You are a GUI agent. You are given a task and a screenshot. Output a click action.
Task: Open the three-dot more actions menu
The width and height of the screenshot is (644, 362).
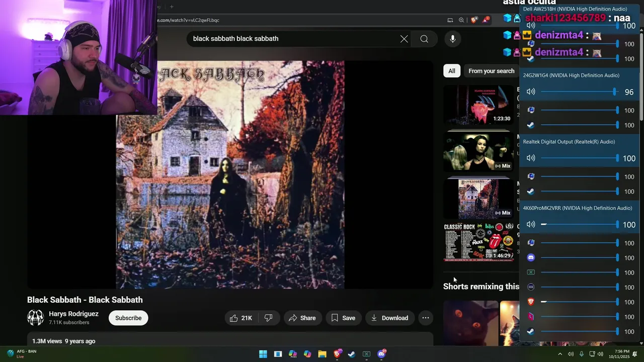coord(426,318)
